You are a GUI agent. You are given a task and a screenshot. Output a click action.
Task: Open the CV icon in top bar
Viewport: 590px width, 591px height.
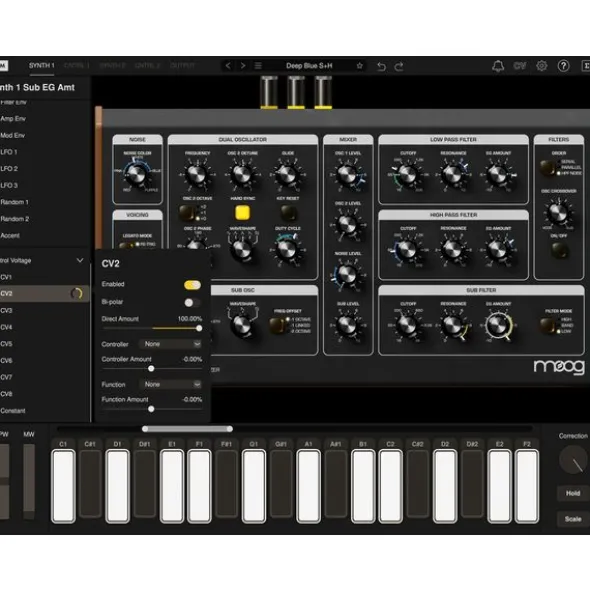(520, 66)
